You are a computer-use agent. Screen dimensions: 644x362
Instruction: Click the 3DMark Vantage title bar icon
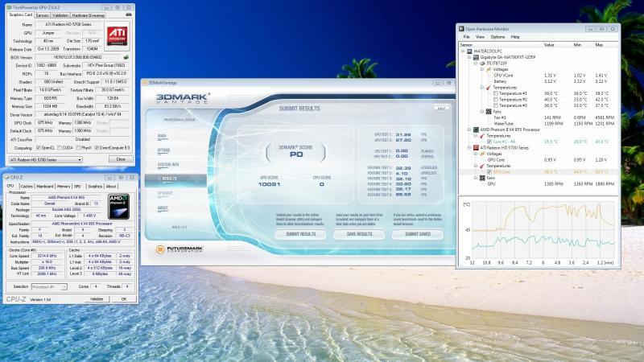point(145,83)
